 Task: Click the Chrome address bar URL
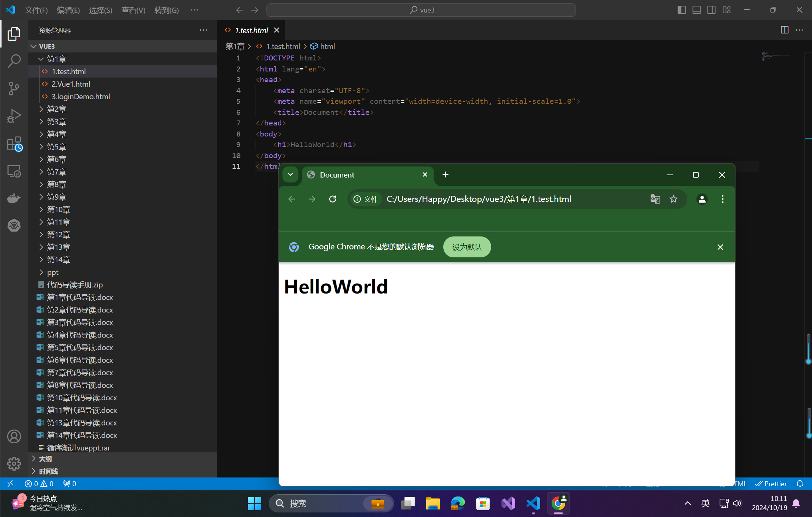[x=479, y=199]
